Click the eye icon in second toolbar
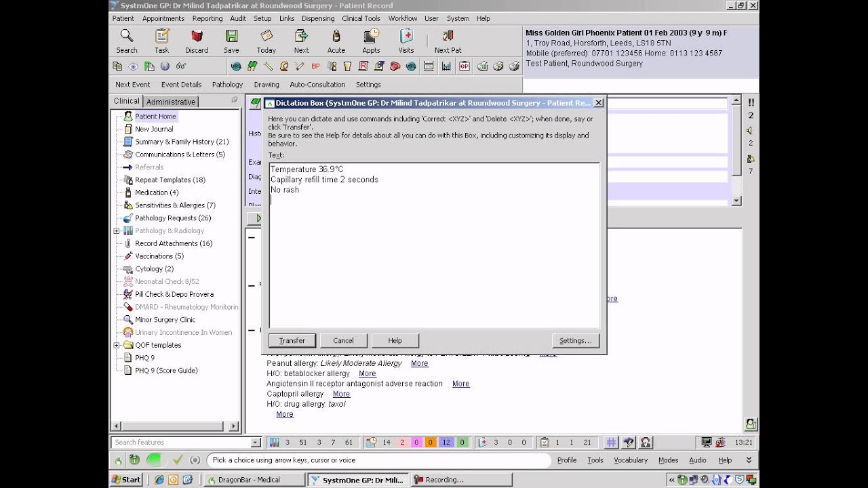Screen dimensions: 868x488 pos(133,66)
